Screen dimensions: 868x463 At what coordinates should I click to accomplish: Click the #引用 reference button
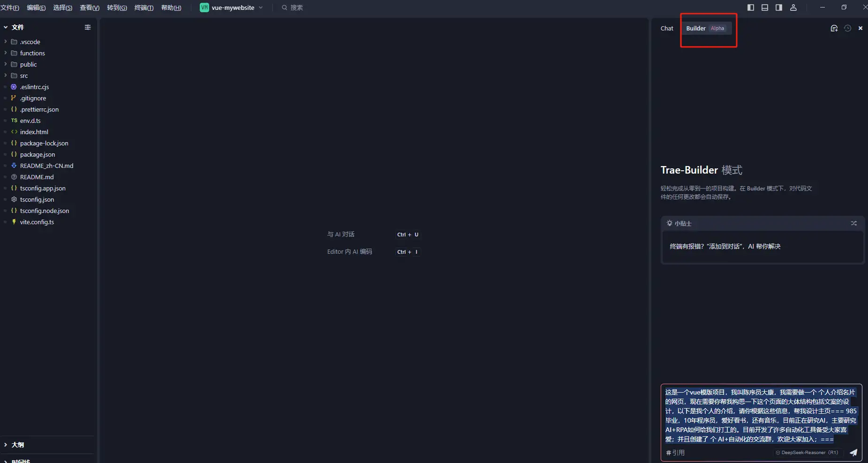tap(675, 453)
